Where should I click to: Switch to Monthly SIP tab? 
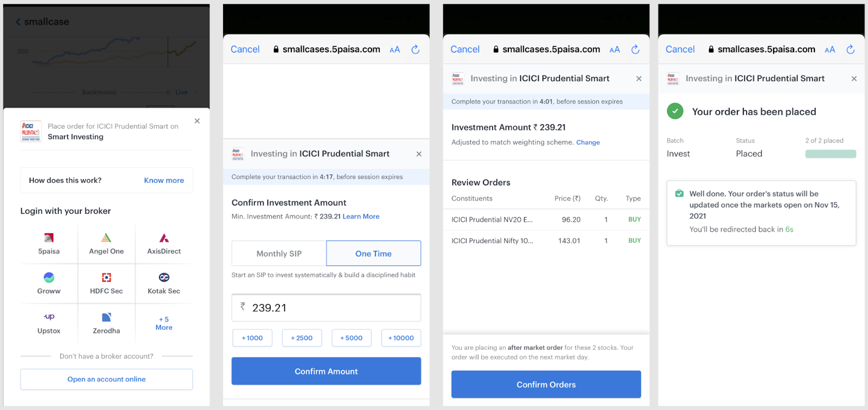click(x=279, y=254)
